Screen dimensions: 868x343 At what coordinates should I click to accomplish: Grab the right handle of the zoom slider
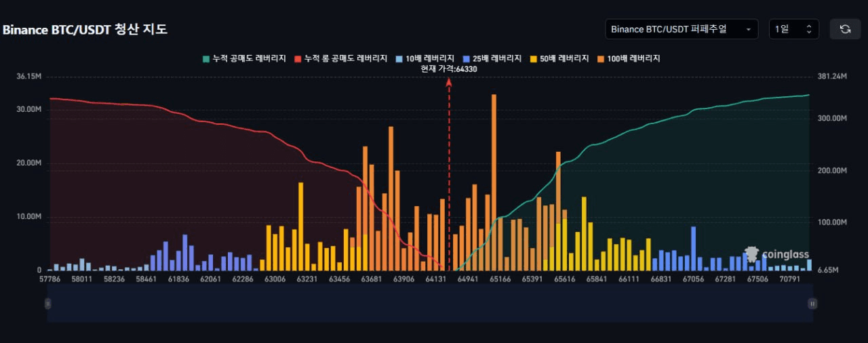click(812, 304)
